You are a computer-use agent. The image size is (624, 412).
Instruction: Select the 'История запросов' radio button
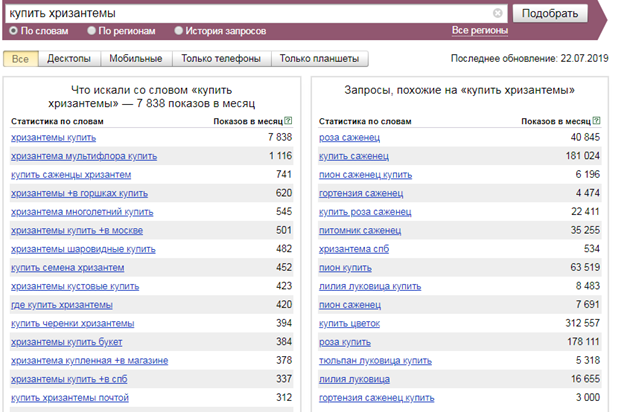[179, 31]
